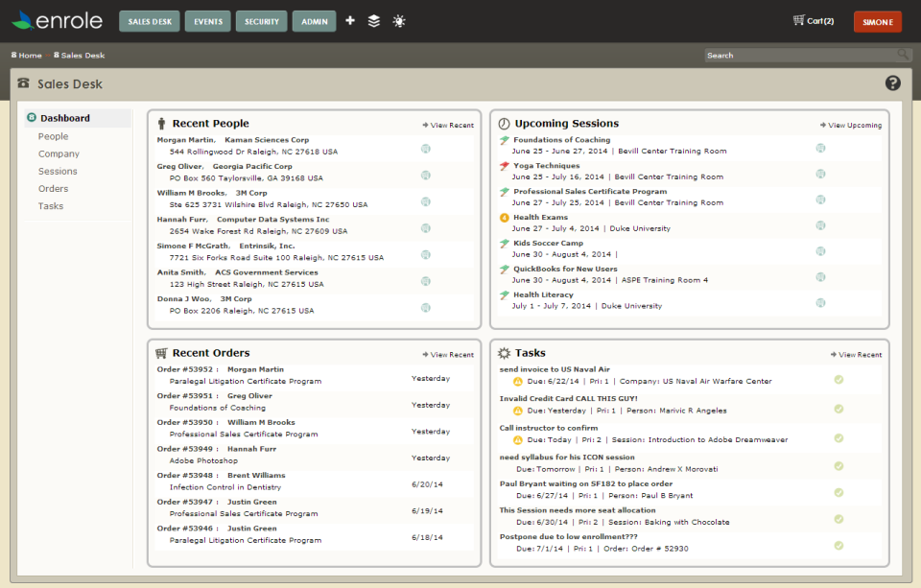The width and height of the screenshot is (921, 588).
Task: Mark send invoice to US Naval Air complete
Action: [838, 380]
